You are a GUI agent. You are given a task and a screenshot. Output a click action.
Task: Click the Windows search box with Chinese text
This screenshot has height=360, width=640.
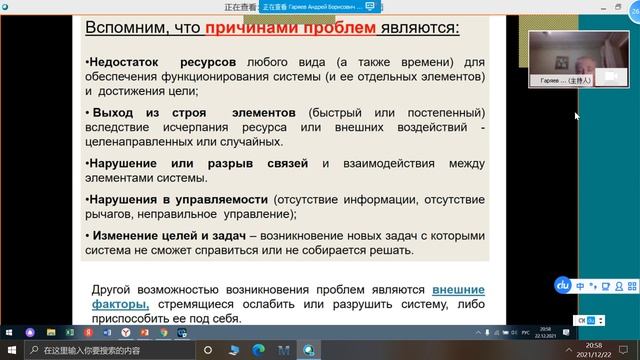click(109, 350)
